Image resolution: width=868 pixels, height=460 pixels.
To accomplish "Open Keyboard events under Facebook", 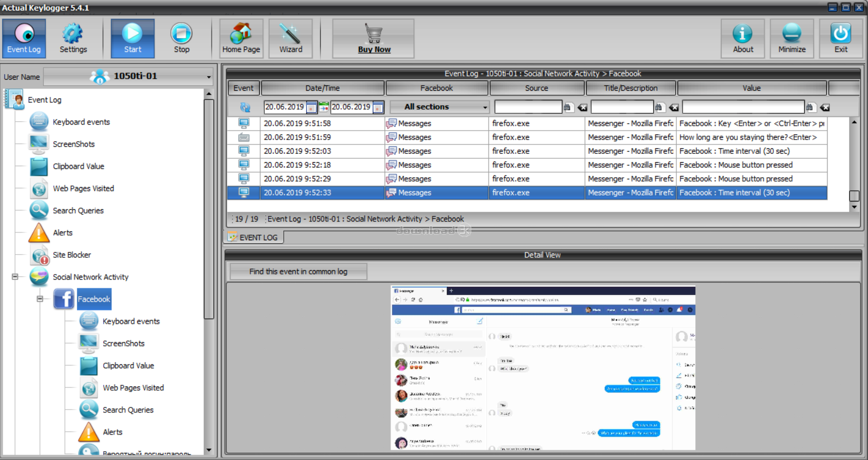I will [x=131, y=321].
